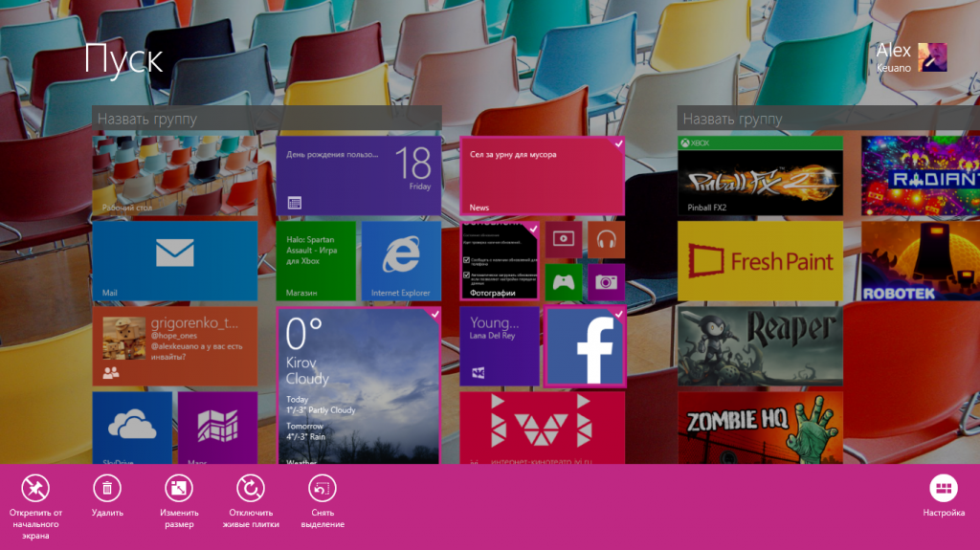Name the first group in Назвать группу field
Screen dimensions: 980x550
(267, 119)
